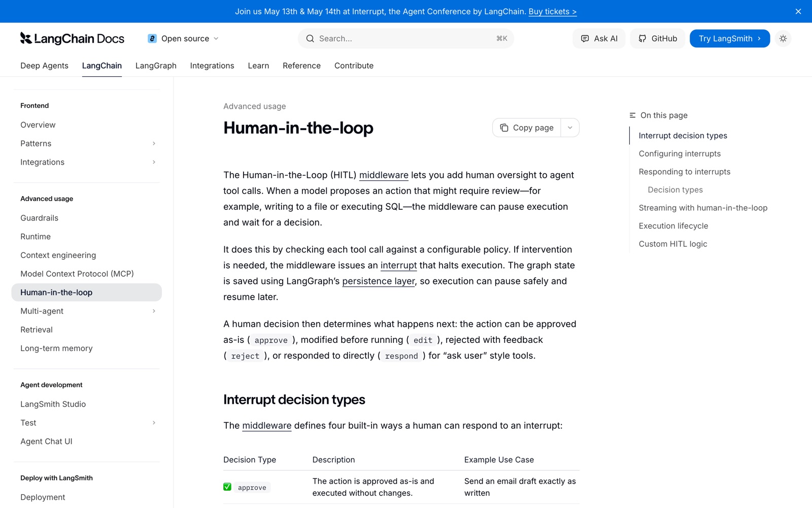Open Overview in the Frontend sidebar
The image size is (812, 508).
[38, 124]
